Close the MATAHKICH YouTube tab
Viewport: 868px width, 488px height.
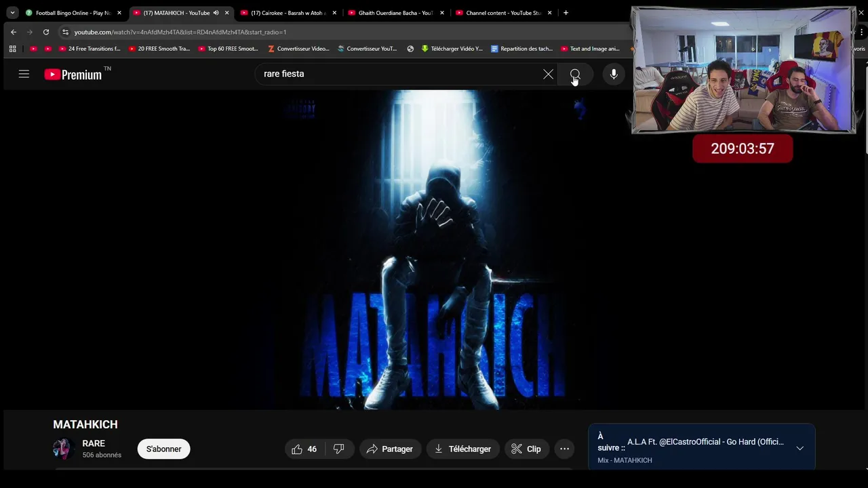(x=227, y=13)
